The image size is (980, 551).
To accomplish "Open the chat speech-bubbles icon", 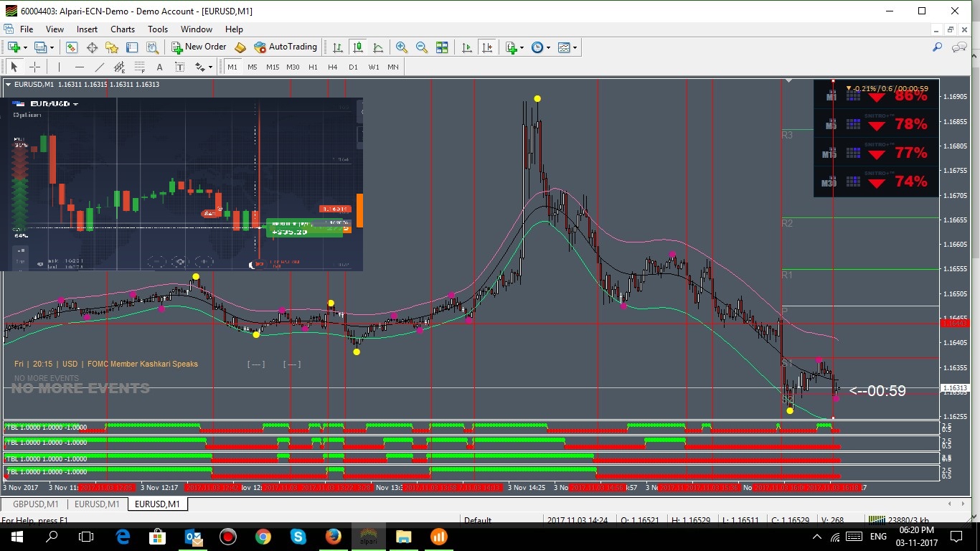I will [x=959, y=47].
